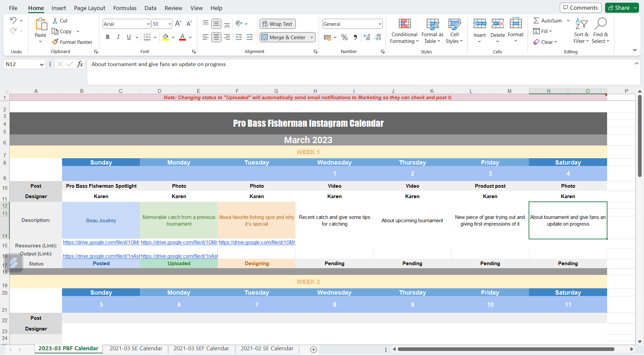Toggle Underline formatting
This screenshot has height=355, width=644.
(x=129, y=37)
